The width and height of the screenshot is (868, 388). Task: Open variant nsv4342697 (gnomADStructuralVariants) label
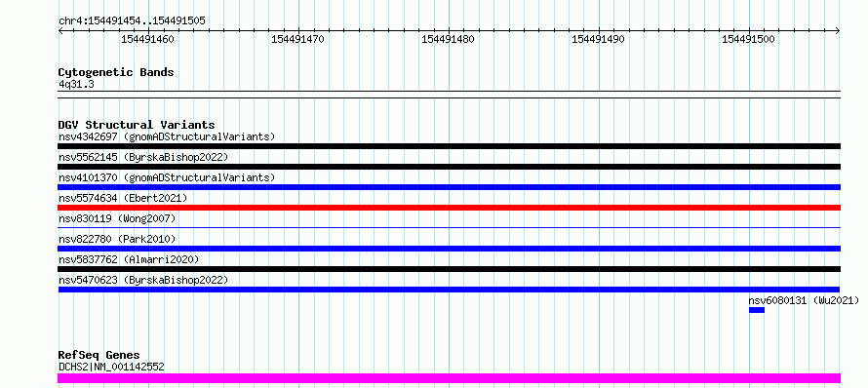(x=167, y=136)
